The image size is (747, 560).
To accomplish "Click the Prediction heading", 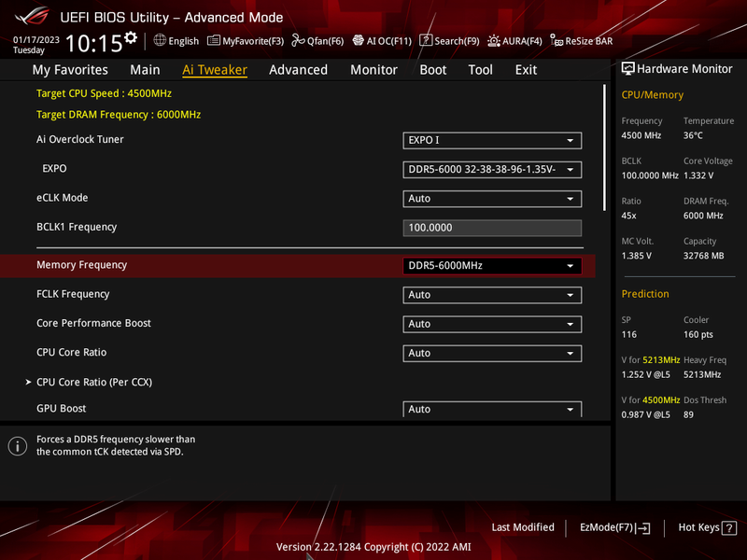I will pyautogui.click(x=645, y=294).
